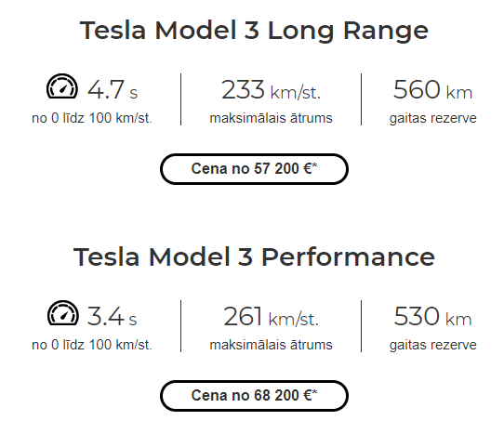Select the 'Tesla Model 3 Performance' heading
The width and height of the screenshot is (504, 434).
coord(254,257)
